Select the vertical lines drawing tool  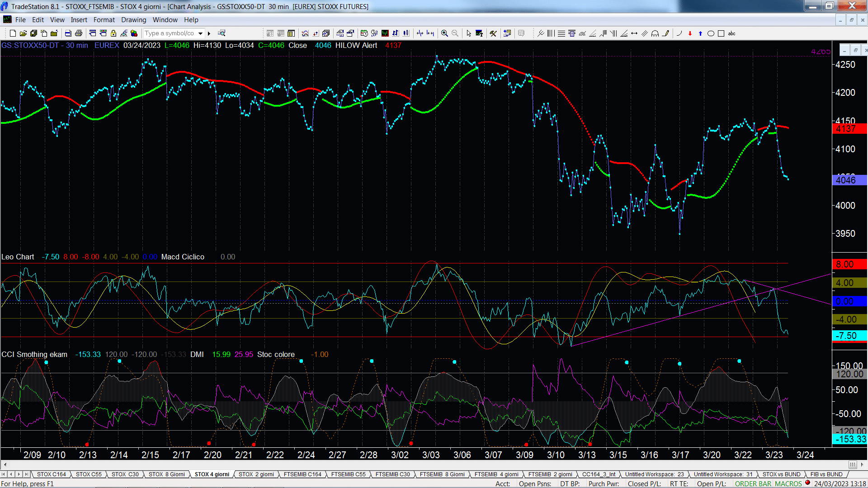(551, 33)
